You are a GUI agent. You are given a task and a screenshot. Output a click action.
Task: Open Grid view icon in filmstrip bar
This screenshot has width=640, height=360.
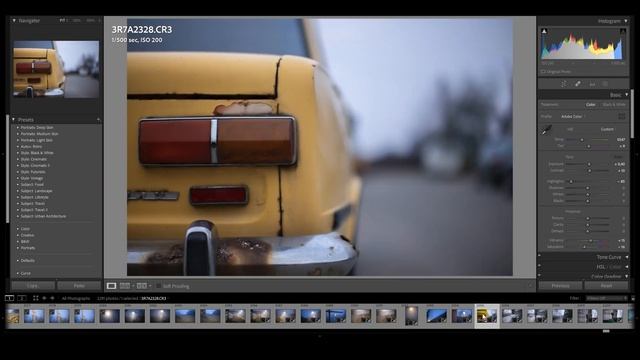36,298
